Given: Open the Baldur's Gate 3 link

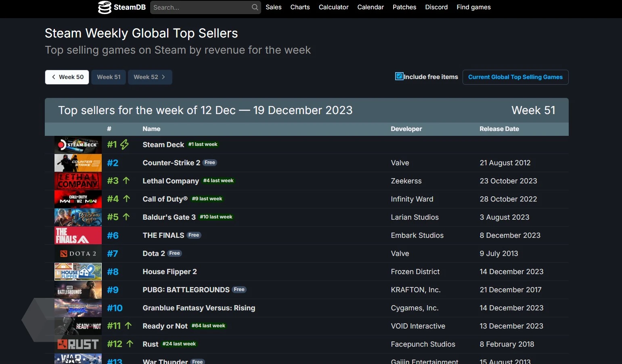Looking at the screenshot, I should [x=169, y=217].
